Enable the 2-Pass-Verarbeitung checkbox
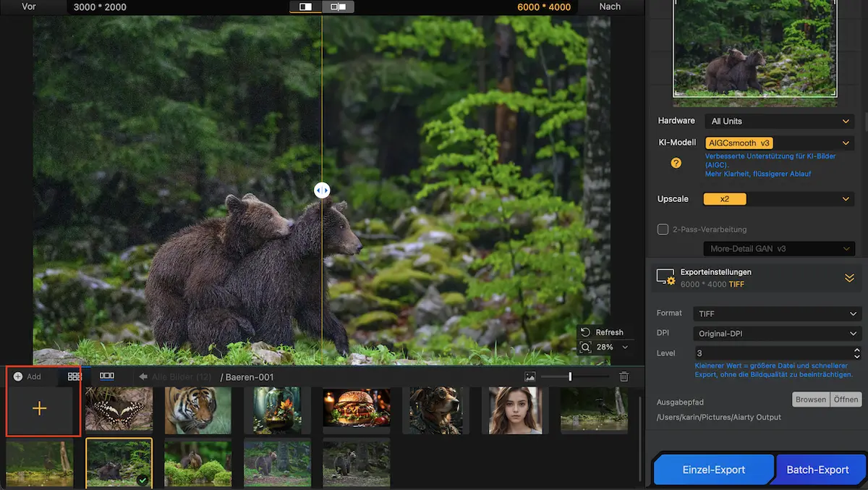The height and width of the screenshot is (490, 868). pyautogui.click(x=663, y=229)
